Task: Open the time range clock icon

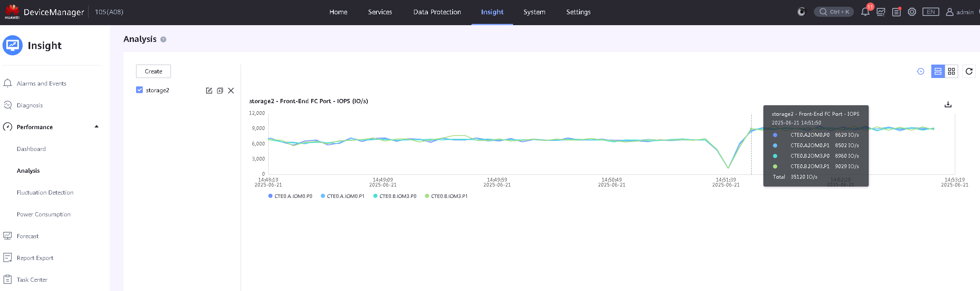Action: click(920, 71)
